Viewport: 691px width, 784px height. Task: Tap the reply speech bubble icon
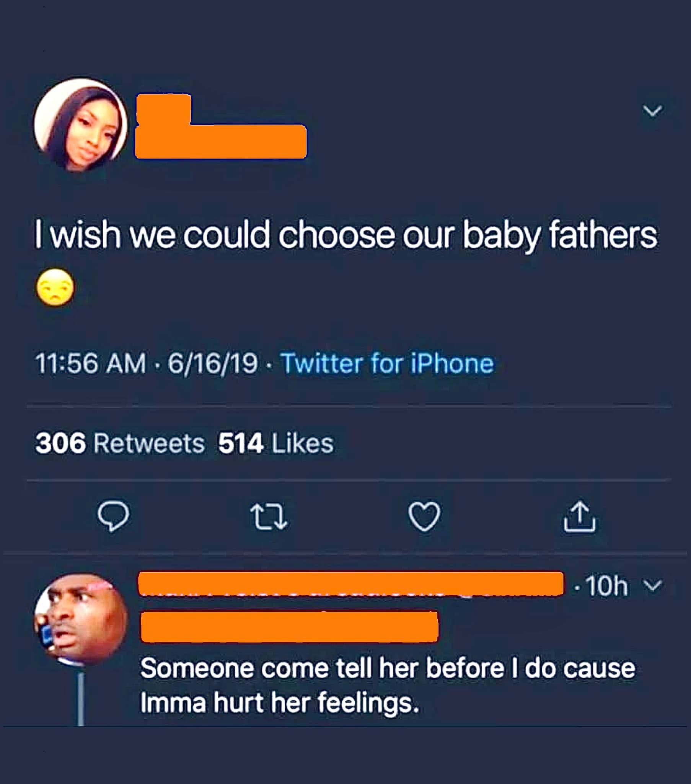[x=113, y=516]
